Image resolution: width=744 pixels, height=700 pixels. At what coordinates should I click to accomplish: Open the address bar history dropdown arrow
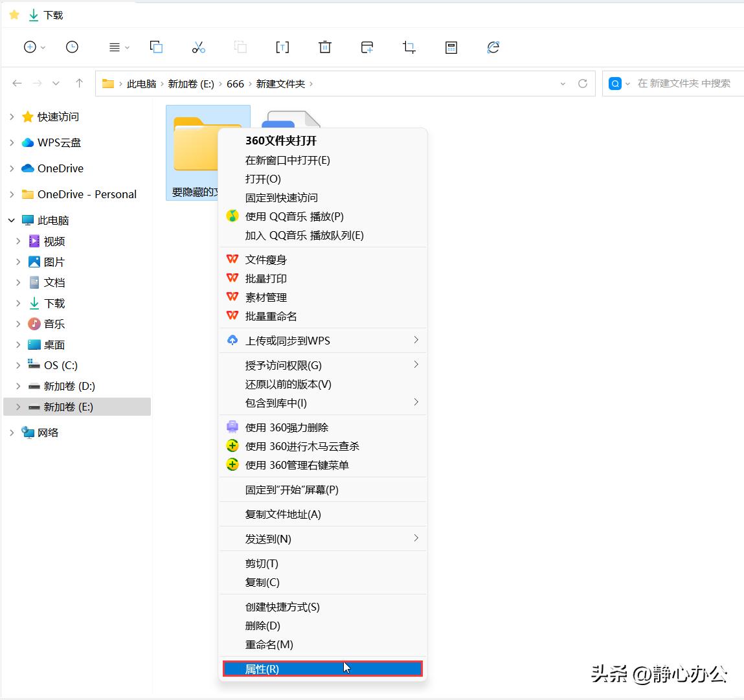562,83
